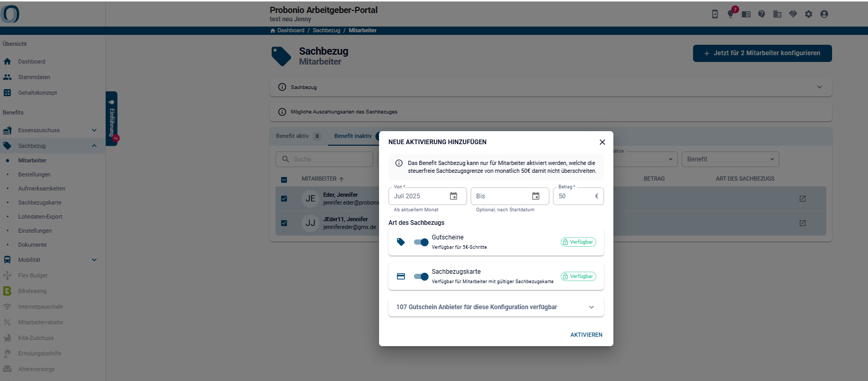Screen dimensions: 868x381
Task: Click the Flex Budget icon in sidebar
Action: 7,275
